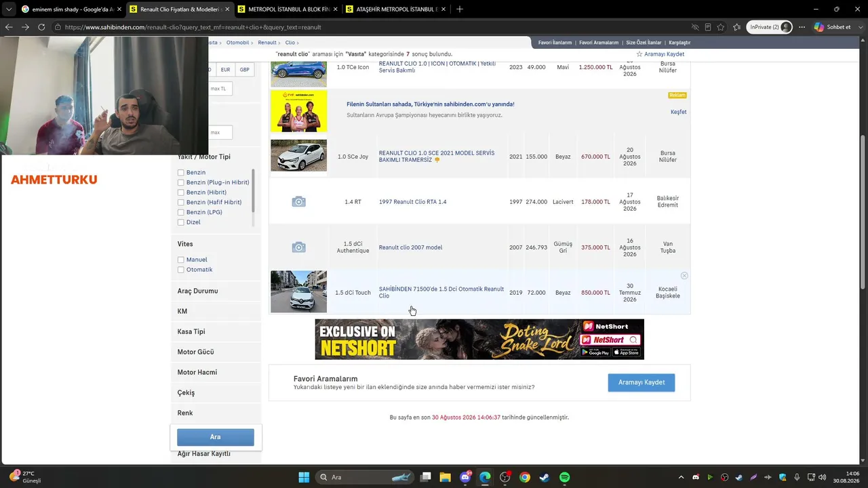The height and width of the screenshot is (488, 868).
Task: Close the 'Renault Clio Fiyatları & Modelleri' tab
Action: point(227,9)
